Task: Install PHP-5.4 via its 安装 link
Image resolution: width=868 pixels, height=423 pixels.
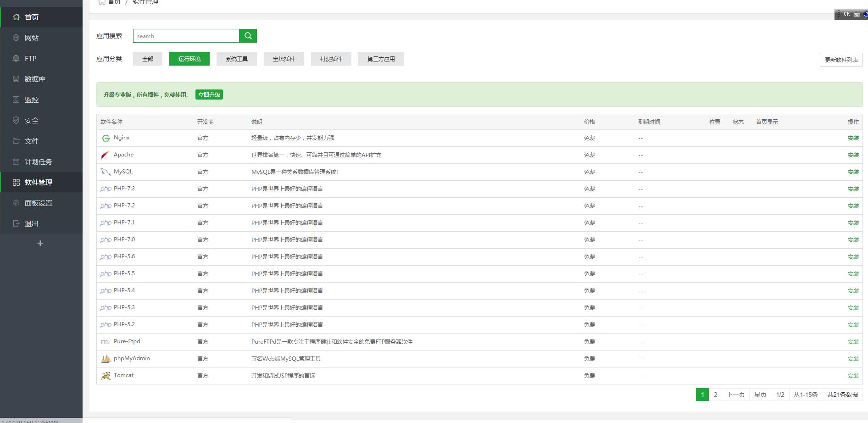Action: coord(853,291)
